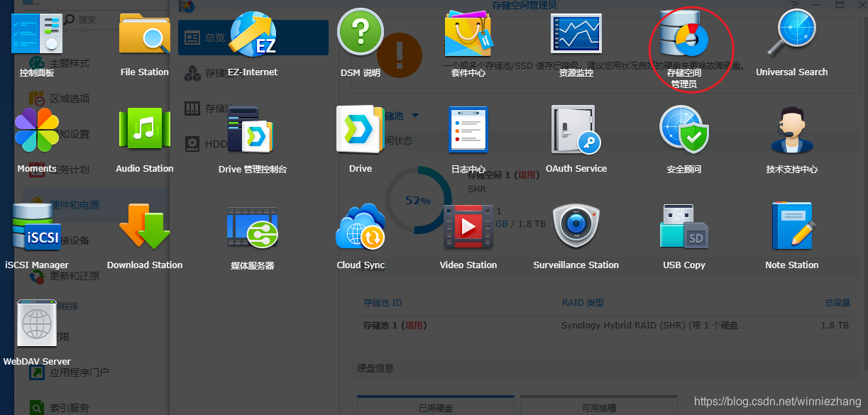The width and height of the screenshot is (868, 415).
Task: Select the 存储池 1 table row
Action: click(x=607, y=326)
